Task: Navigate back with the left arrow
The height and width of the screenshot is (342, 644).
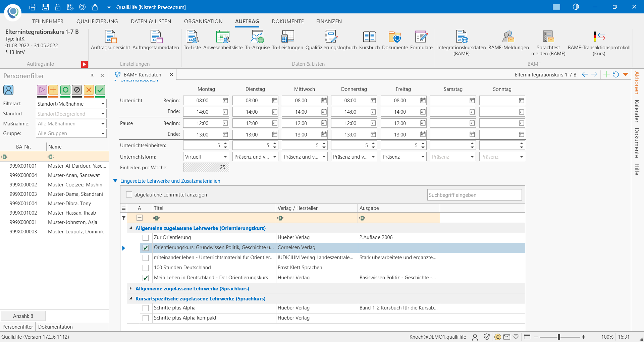Action: coord(585,74)
